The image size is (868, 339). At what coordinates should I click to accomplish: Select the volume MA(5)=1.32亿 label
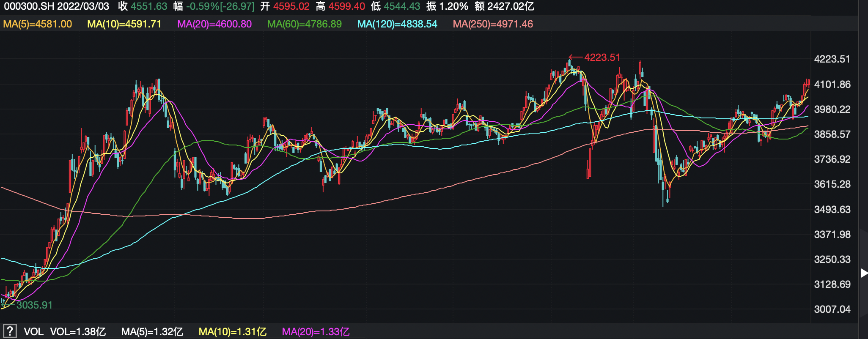click(x=152, y=332)
